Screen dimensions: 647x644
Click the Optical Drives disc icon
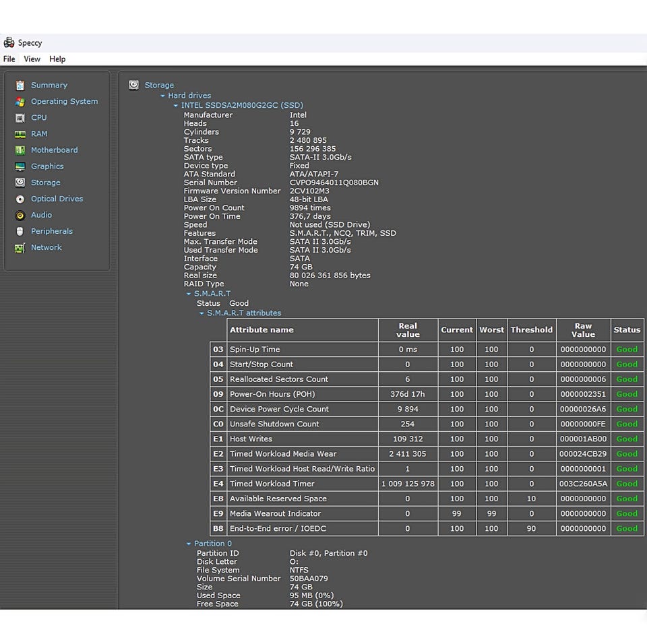pyautogui.click(x=20, y=199)
